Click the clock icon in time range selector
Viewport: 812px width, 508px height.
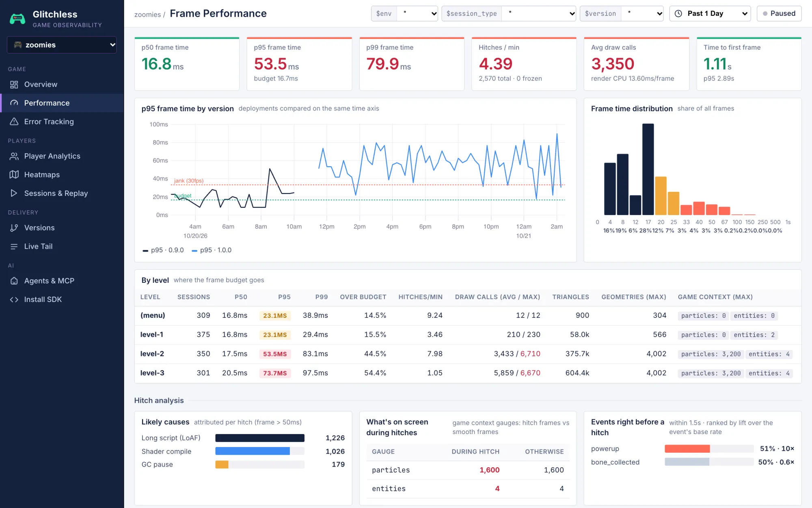point(678,13)
